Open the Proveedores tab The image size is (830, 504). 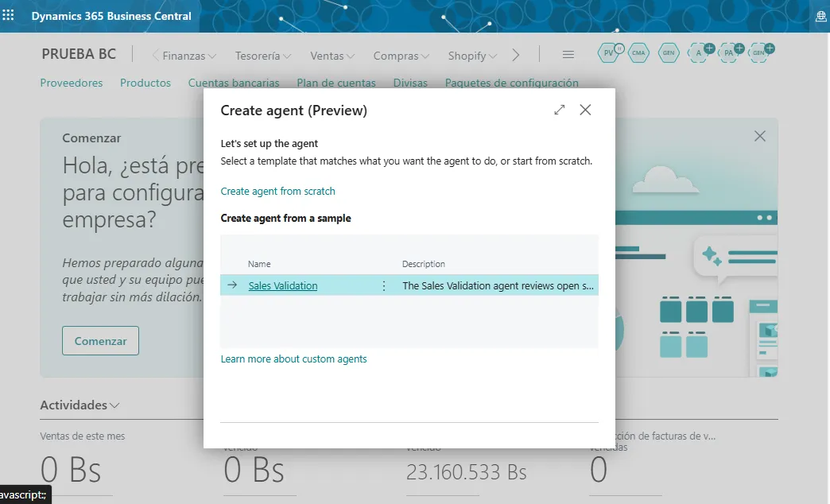[72, 83]
